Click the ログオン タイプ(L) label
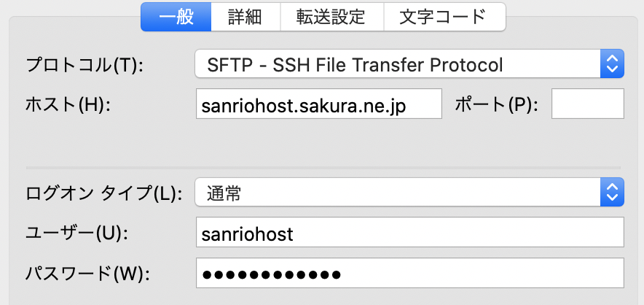The height and width of the screenshot is (305, 644). [102, 193]
